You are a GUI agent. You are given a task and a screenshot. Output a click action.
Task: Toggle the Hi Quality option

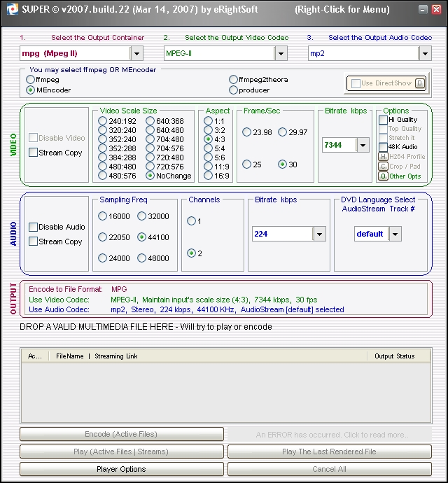pos(383,120)
